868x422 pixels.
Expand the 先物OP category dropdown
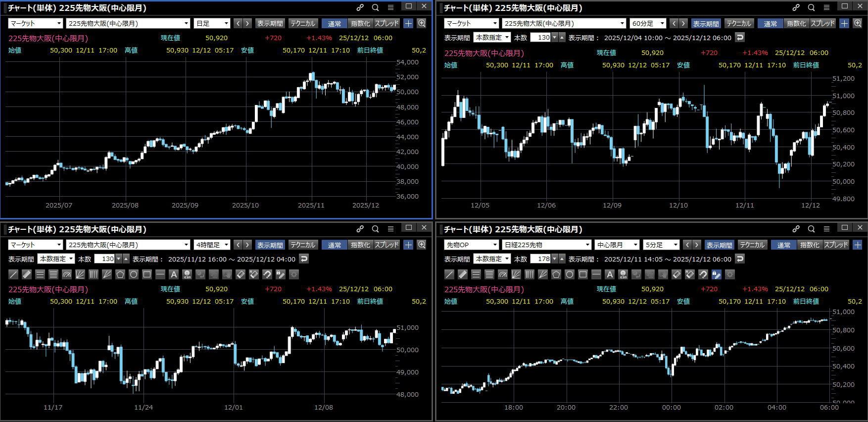(471, 245)
